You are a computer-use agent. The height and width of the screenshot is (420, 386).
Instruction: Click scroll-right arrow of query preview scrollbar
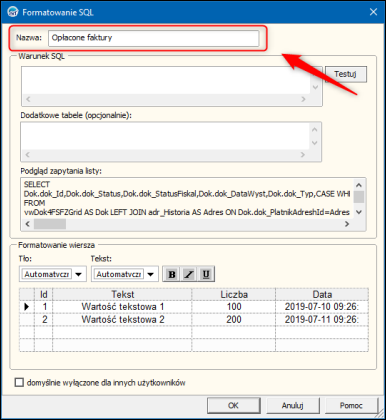(x=347, y=224)
